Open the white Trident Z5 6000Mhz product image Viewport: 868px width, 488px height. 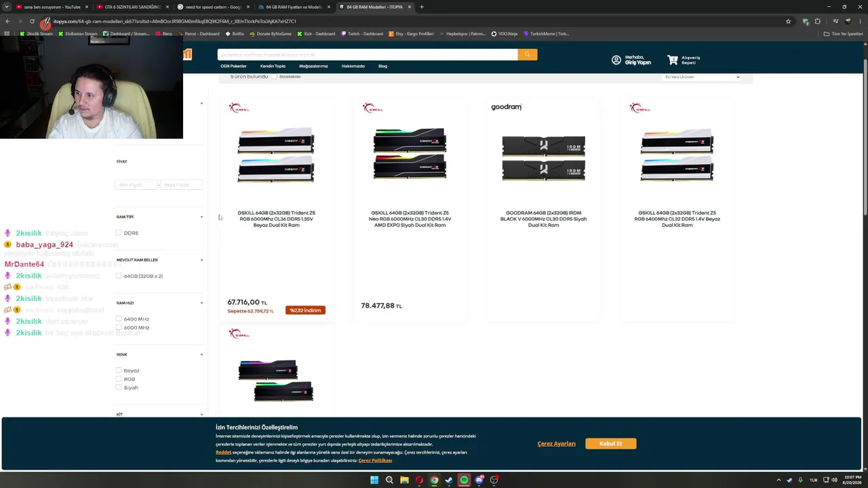pos(275,155)
